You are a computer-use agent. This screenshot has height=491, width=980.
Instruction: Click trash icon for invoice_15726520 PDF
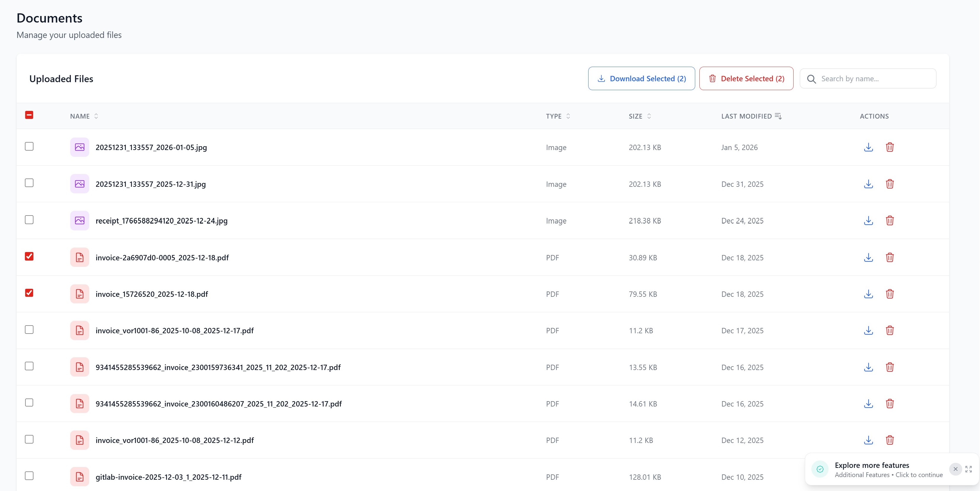tap(889, 294)
